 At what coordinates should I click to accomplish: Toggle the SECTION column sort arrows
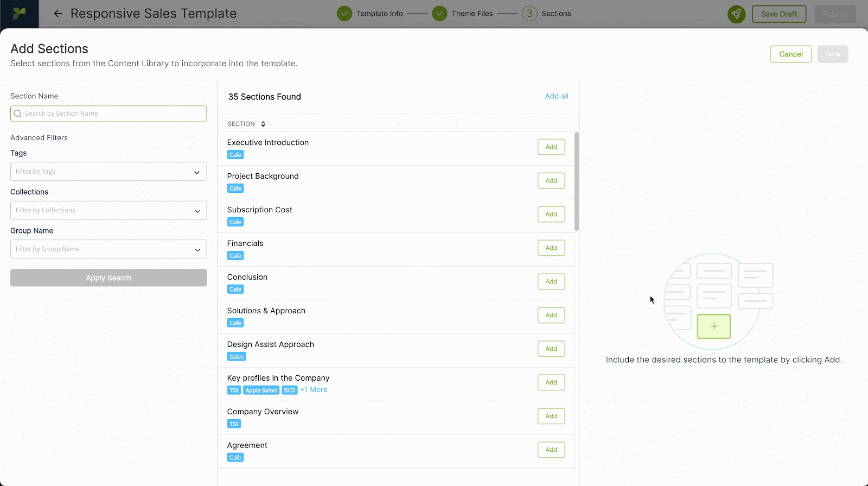pos(263,124)
